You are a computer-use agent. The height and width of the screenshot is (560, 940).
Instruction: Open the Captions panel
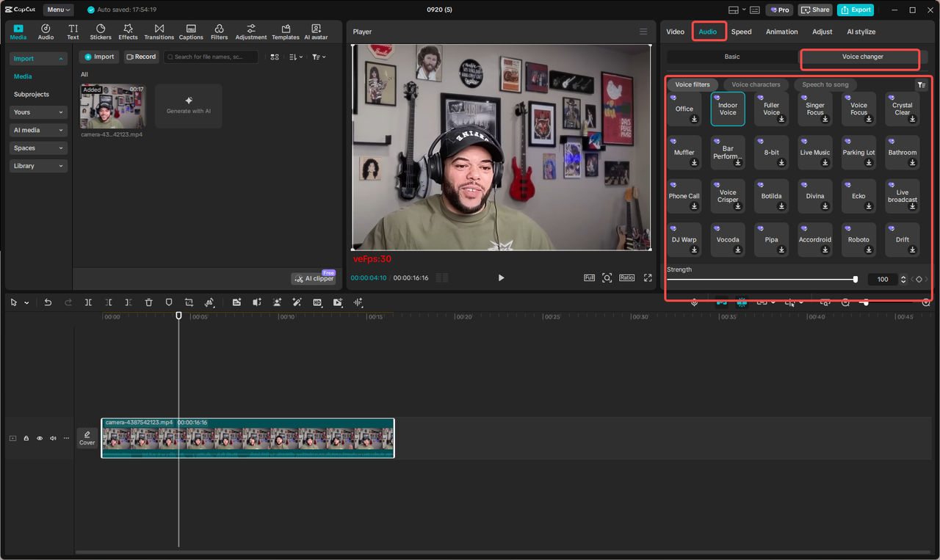coord(191,31)
